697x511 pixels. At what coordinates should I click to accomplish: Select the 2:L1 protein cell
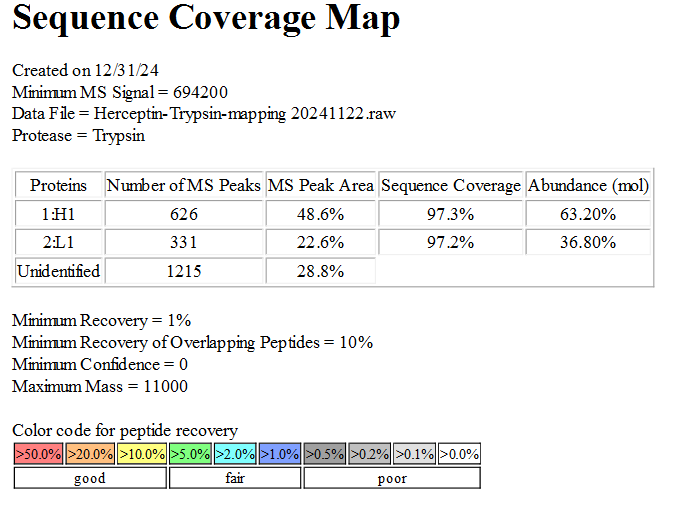click(x=58, y=242)
